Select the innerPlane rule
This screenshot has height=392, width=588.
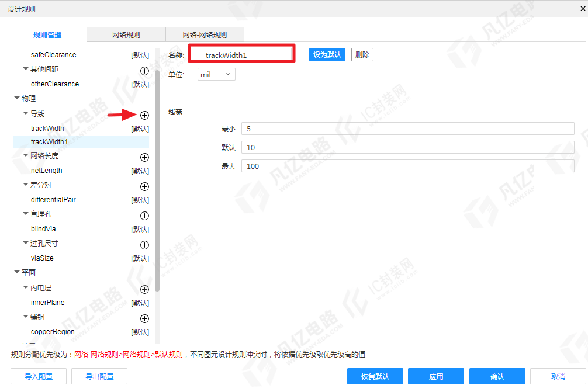point(47,302)
